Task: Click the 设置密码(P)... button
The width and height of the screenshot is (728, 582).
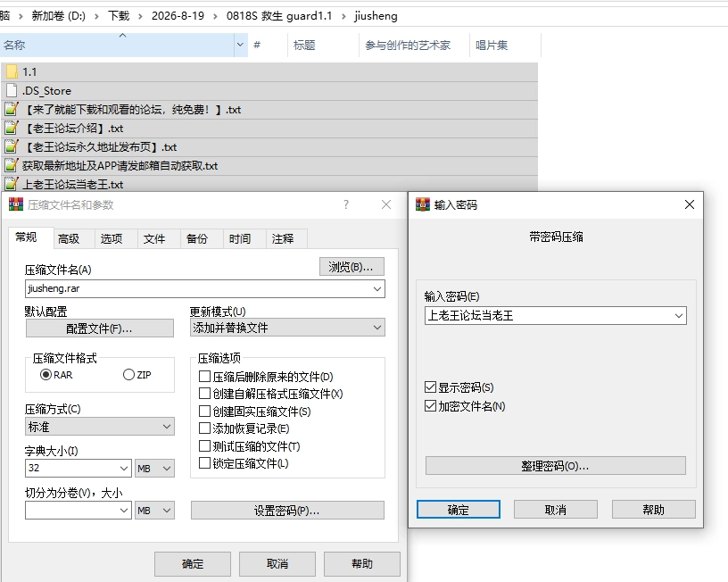Action: (287, 511)
